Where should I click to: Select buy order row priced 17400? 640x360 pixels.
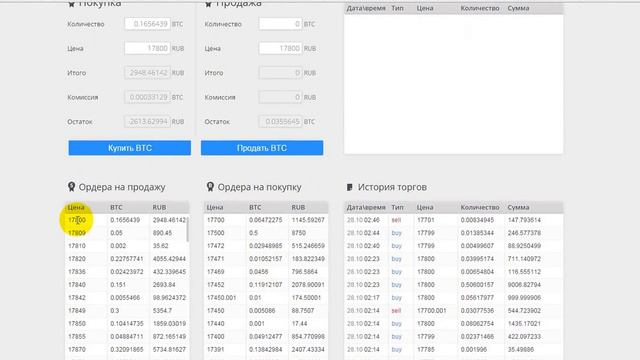point(266,337)
